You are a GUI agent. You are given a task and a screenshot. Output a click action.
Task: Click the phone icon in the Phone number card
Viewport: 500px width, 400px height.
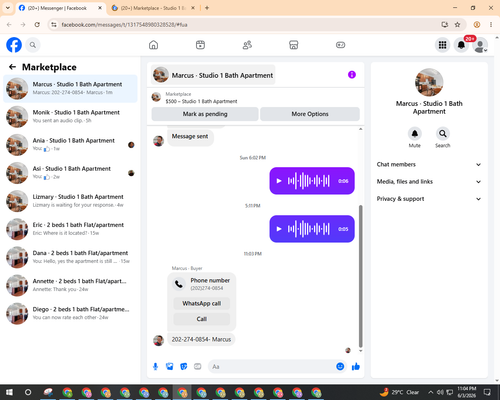click(x=179, y=284)
